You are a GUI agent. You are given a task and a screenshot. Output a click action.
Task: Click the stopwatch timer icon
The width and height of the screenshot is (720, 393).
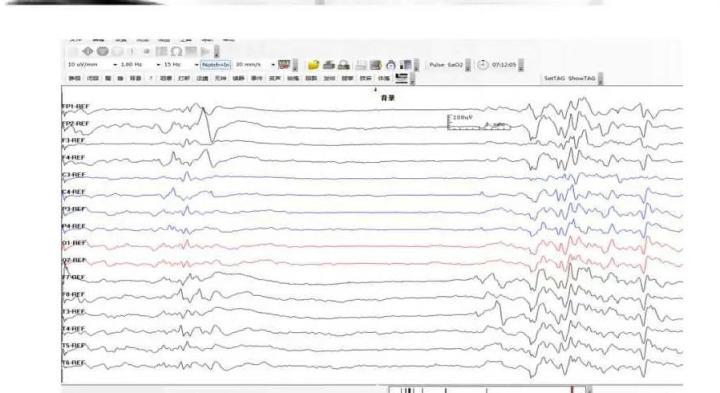(391, 65)
